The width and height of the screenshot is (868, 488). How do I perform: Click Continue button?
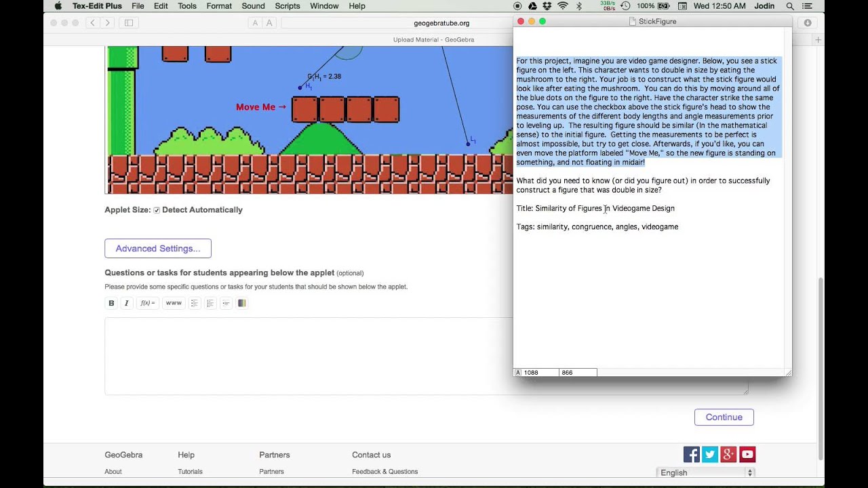coord(724,417)
